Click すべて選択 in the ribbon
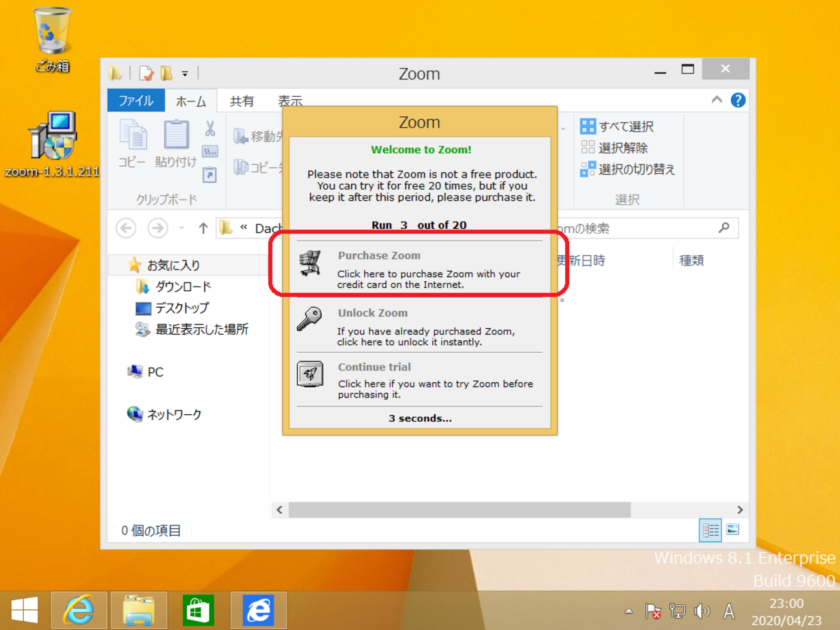This screenshot has height=630, width=840. point(617,127)
